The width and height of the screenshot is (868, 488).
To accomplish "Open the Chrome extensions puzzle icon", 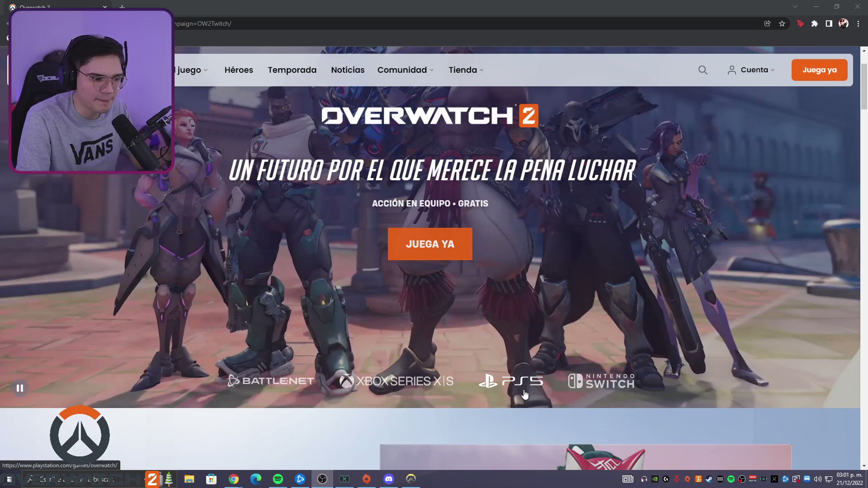I will pyautogui.click(x=814, y=23).
